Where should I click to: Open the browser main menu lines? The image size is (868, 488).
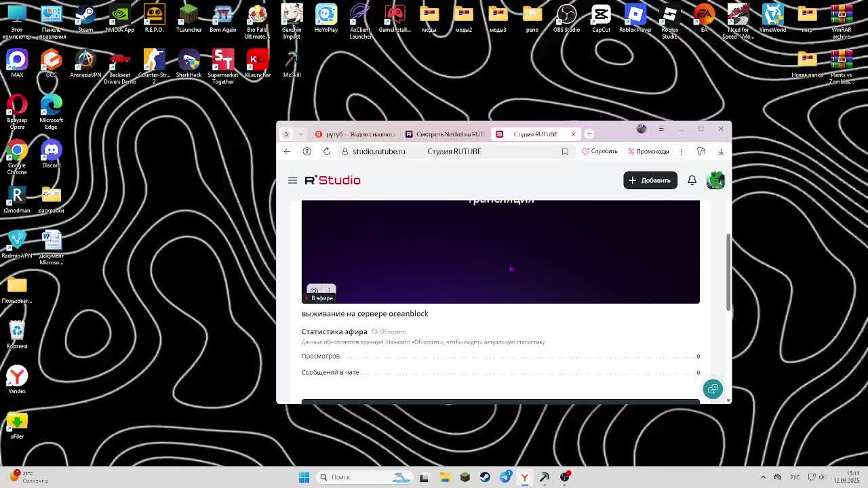(661, 129)
